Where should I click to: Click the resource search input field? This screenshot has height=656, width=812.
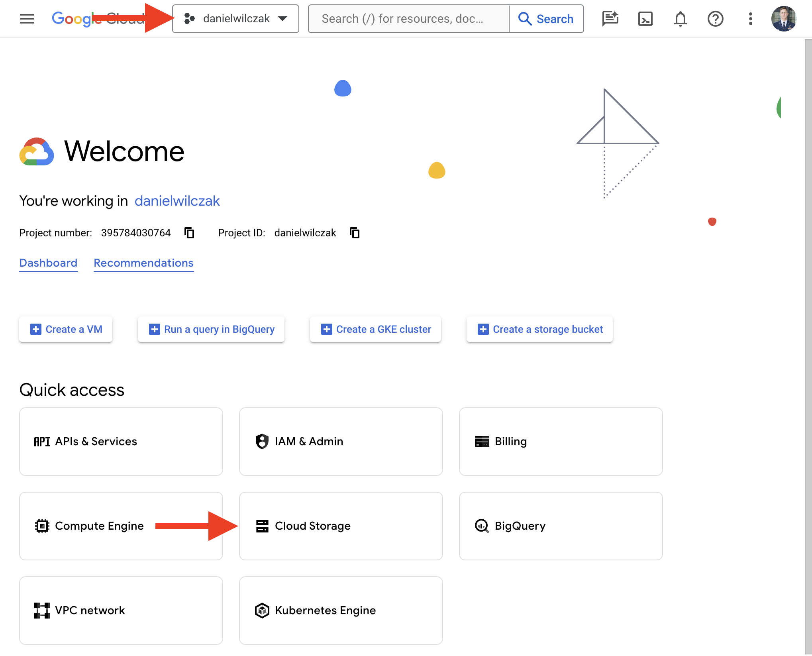pyautogui.click(x=409, y=19)
